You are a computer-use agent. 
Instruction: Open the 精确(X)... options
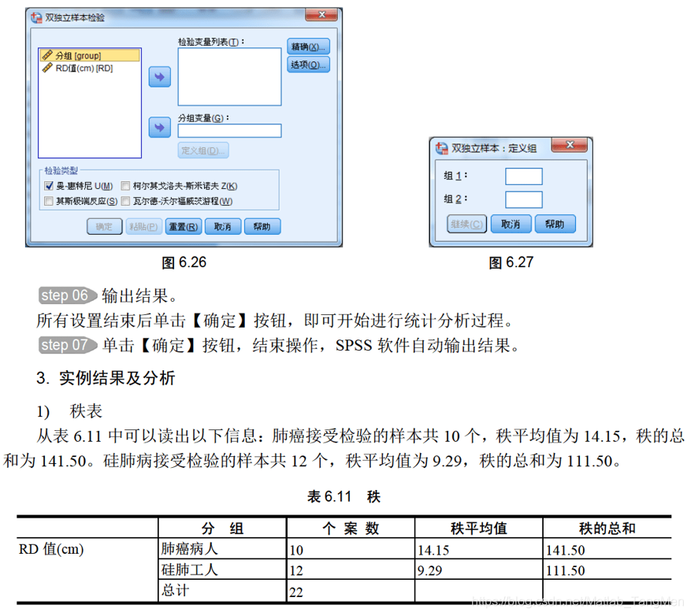(309, 46)
